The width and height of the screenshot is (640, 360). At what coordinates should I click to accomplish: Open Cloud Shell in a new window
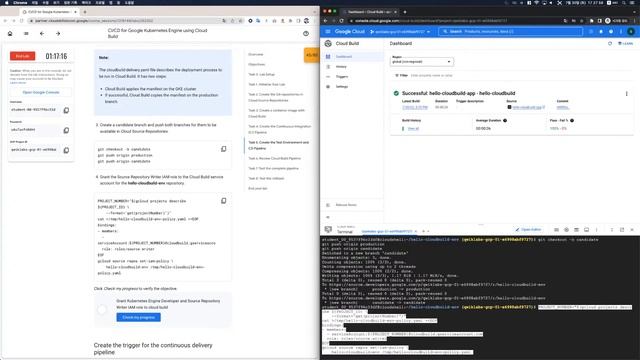click(622, 230)
